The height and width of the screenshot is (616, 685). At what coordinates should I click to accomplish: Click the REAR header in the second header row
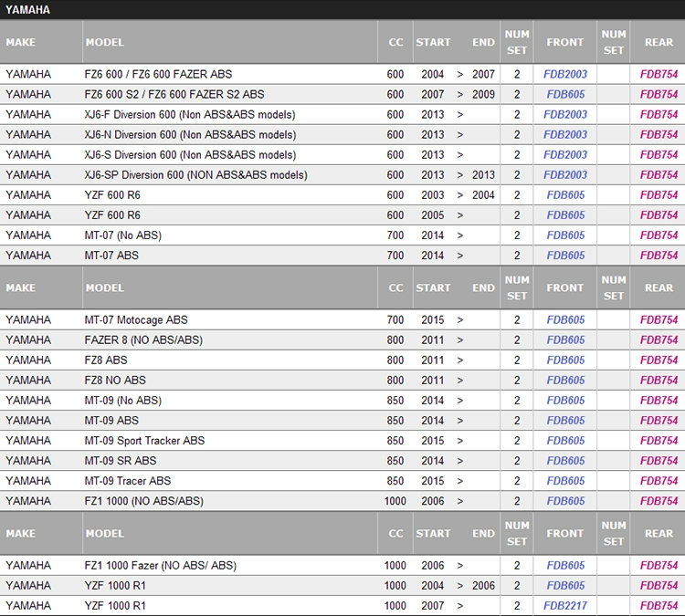pos(659,287)
